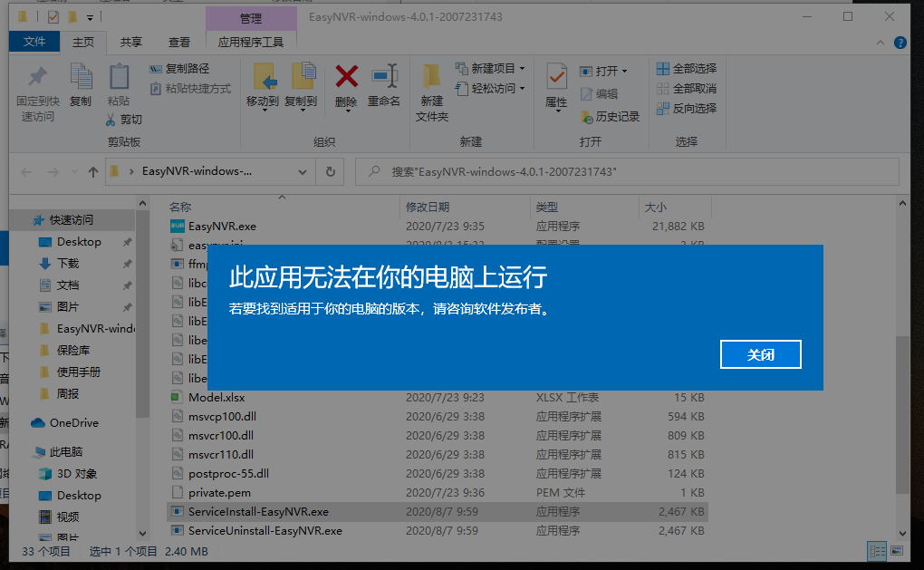Open 下载 in the navigation pane

coord(68,264)
